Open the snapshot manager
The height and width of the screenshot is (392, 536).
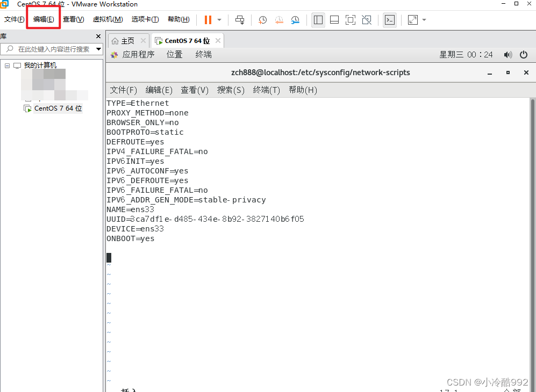click(295, 19)
